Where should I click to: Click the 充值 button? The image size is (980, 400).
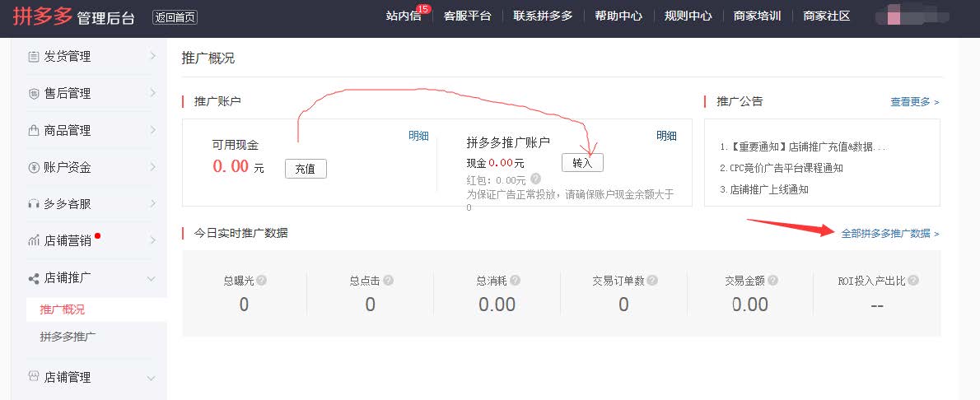click(306, 169)
